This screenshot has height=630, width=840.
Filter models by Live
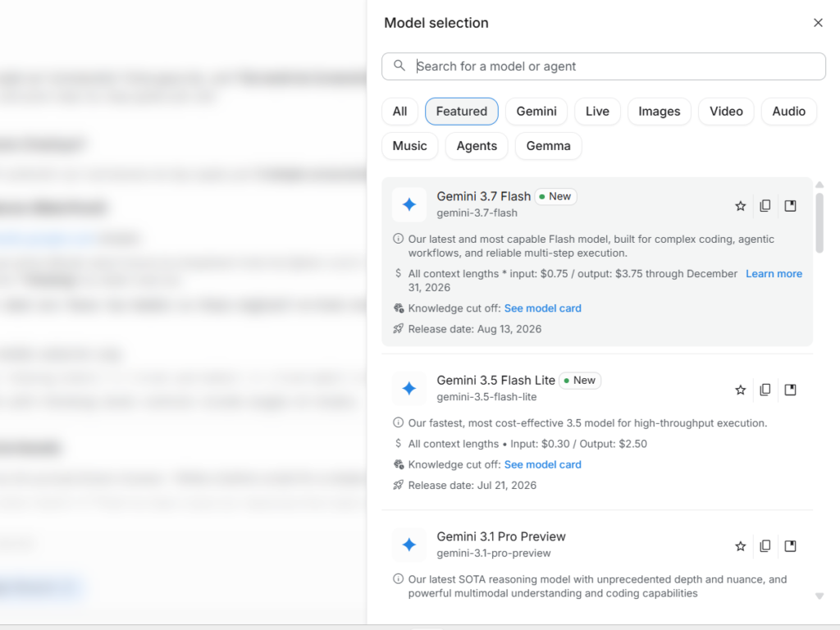point(597,112)
